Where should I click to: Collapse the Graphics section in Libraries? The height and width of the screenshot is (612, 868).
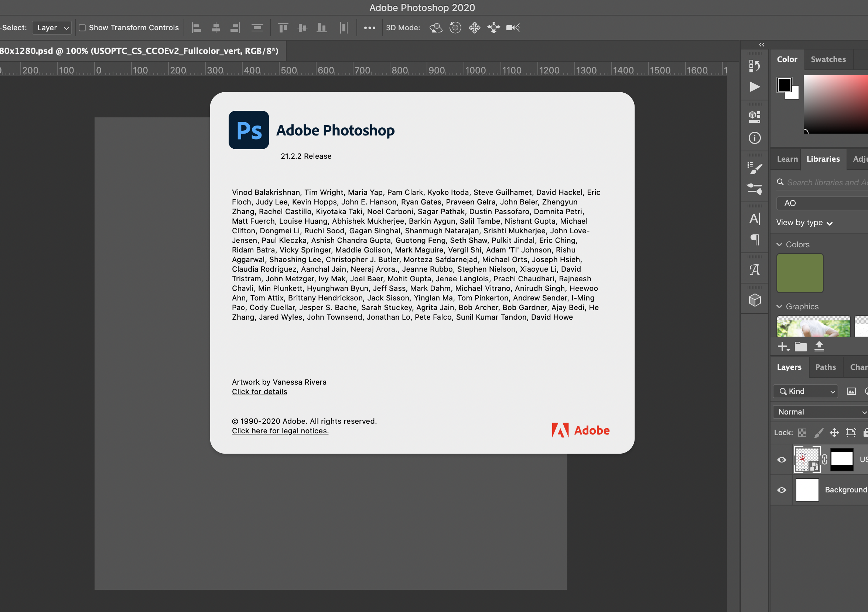pyautogui.click(x=779, y=306)
